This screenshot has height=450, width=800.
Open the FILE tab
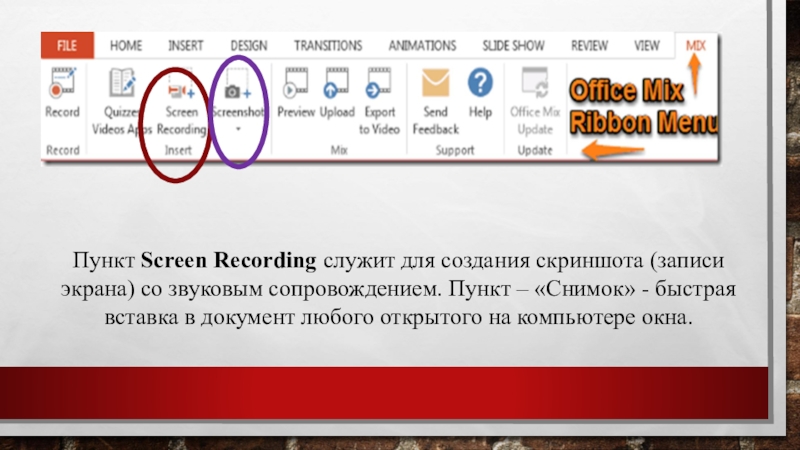click(67, 46)
